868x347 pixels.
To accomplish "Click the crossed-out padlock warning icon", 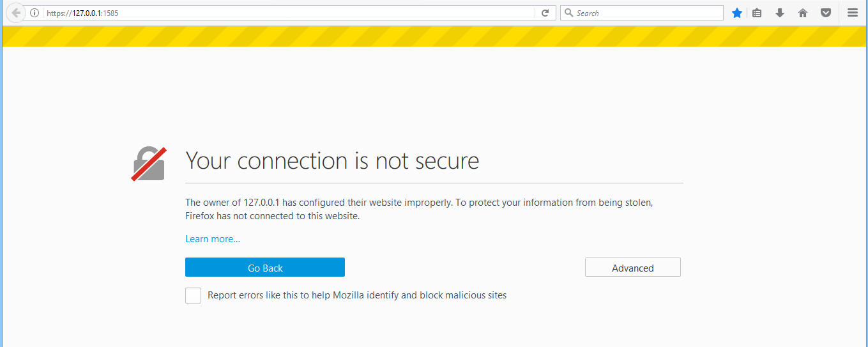I will (149, 164).
